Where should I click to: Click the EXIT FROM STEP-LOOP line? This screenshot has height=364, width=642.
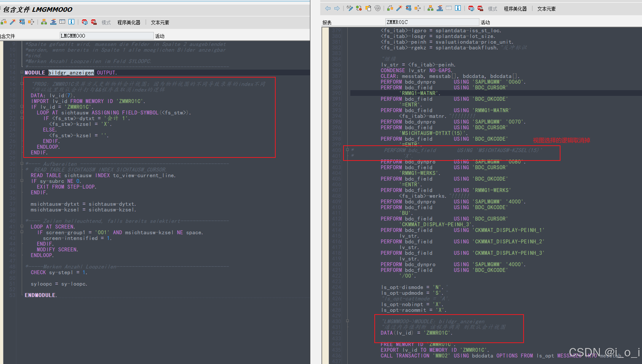(67, 187)
